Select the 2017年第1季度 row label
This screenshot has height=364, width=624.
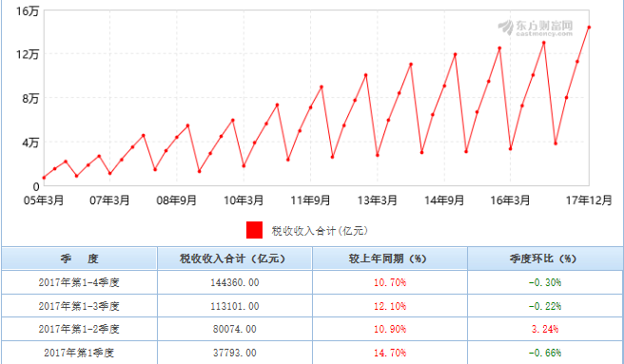pos(79,353)
